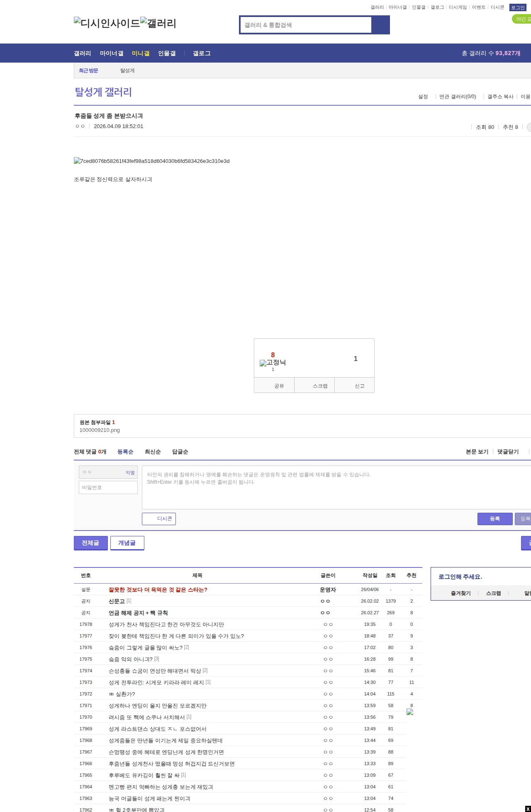Click the 비밀번호 password field
Screen dimensions: 531x812
tap(108, 487)
